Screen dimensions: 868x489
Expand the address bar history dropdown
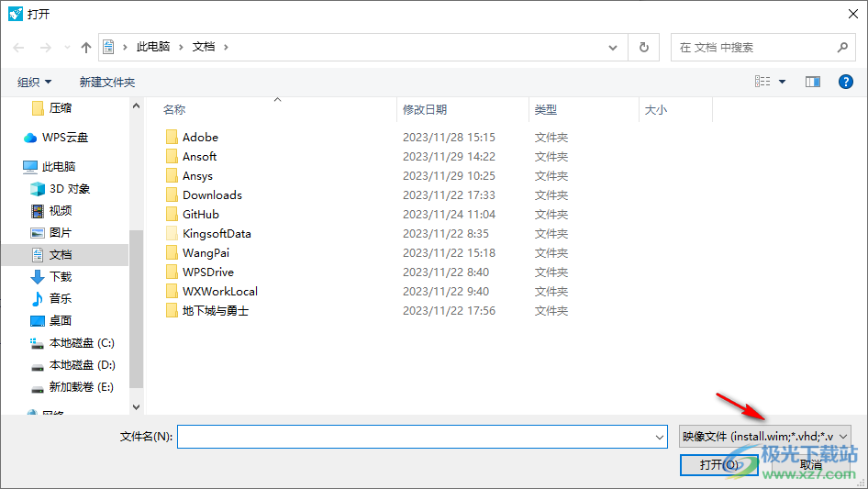pos(613,48)
